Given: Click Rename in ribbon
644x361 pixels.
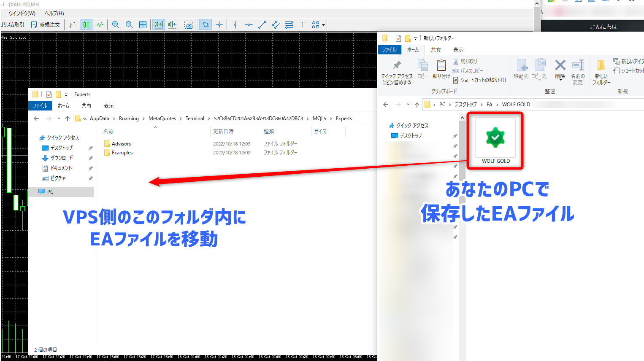Looking at the screenshot, I should click(578, 72).
